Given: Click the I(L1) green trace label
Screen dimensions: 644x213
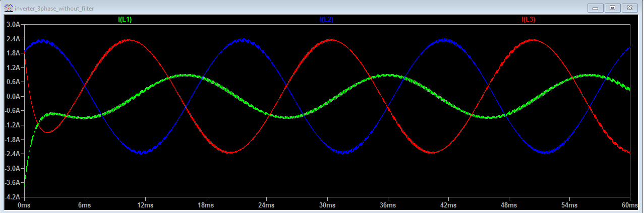Looking at the screenshot, I should click(125, 20).
